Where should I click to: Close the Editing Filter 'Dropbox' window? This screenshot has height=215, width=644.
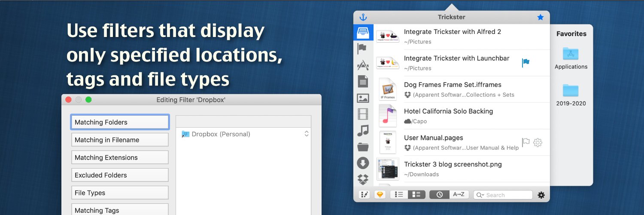click(68, 100)
